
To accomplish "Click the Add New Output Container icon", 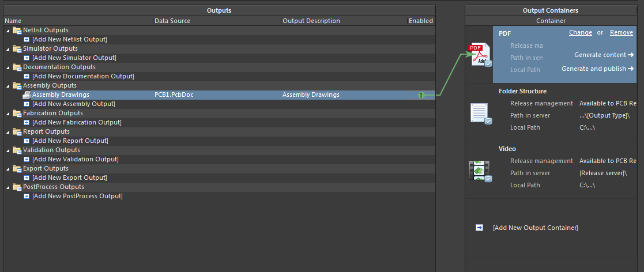I will pos(479,228).
